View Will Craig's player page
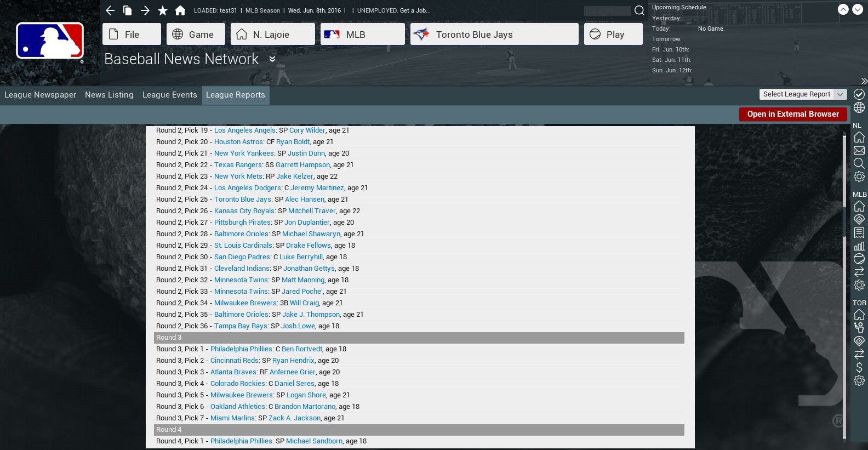The width and height of the screenshot is (868, 450). click(304, 303)
